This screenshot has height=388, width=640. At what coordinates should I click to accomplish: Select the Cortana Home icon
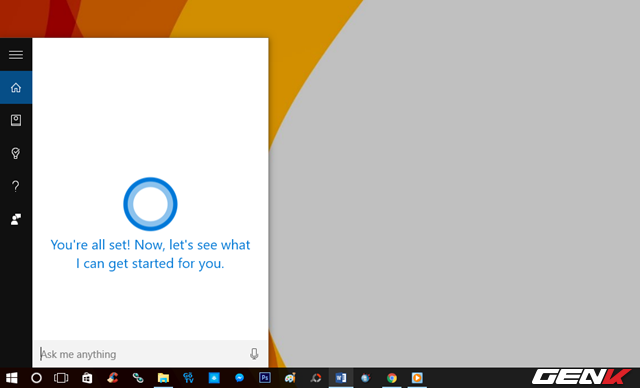[x=16, y=88]
